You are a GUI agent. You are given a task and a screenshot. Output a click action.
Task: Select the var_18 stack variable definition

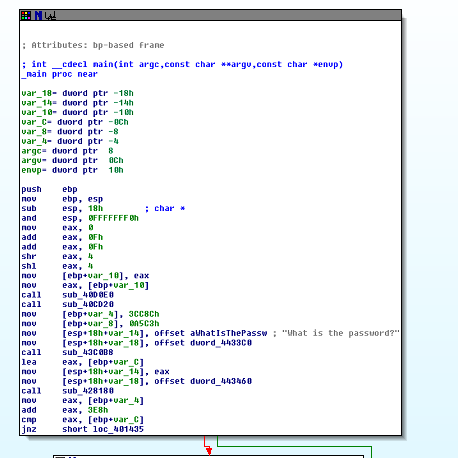(77, 93)
